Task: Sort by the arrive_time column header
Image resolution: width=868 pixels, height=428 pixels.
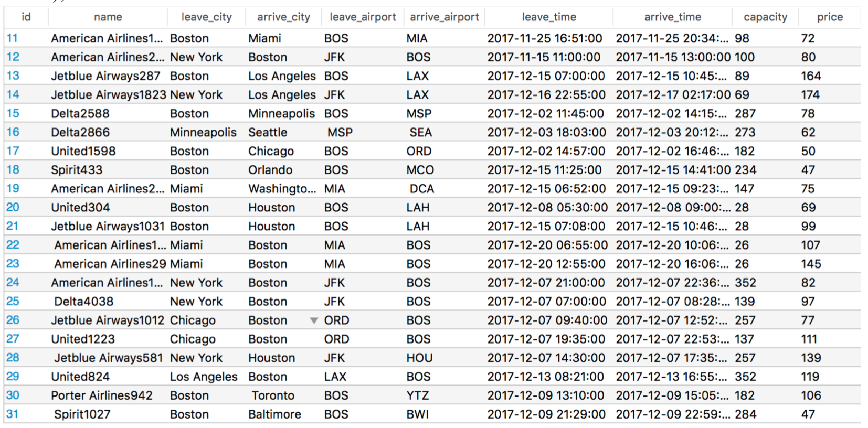Action: (673, 17)
